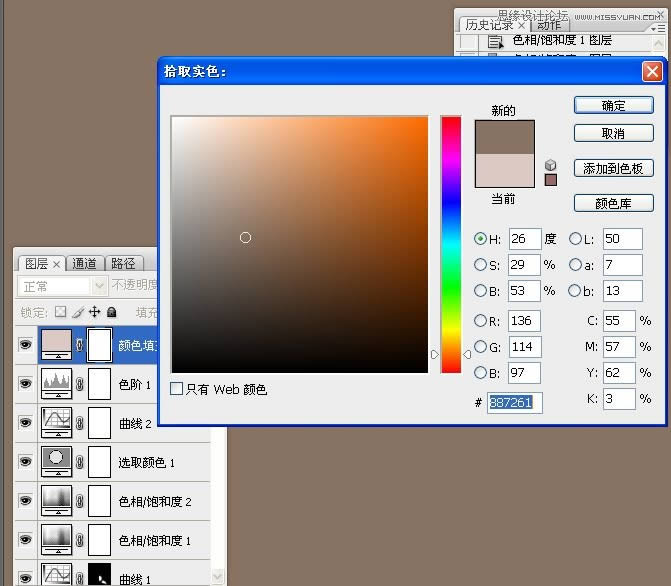The image size is (671, 586).
Task: Switch to the Channels (通道) tab
Action: [85, 263]
